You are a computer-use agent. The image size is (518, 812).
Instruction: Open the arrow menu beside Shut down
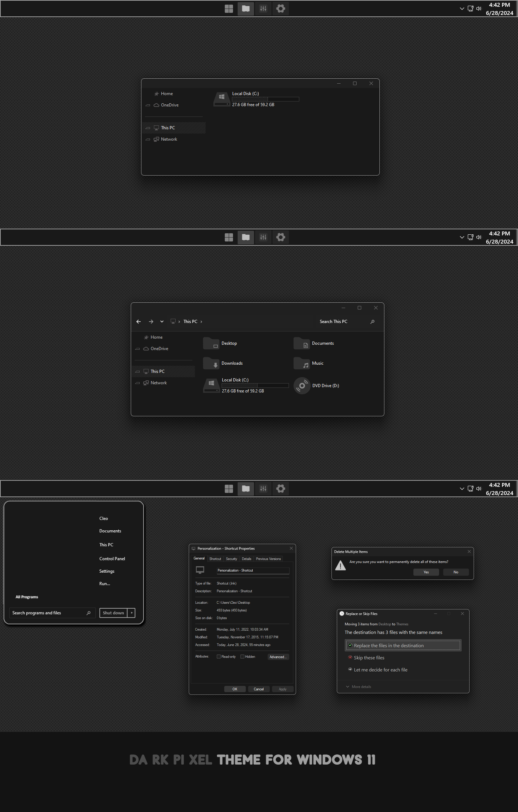[132, 613]
